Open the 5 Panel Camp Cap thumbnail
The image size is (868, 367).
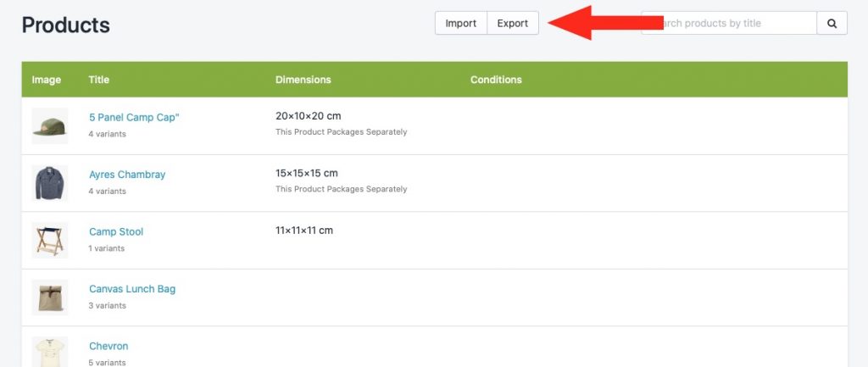(50, 125)
